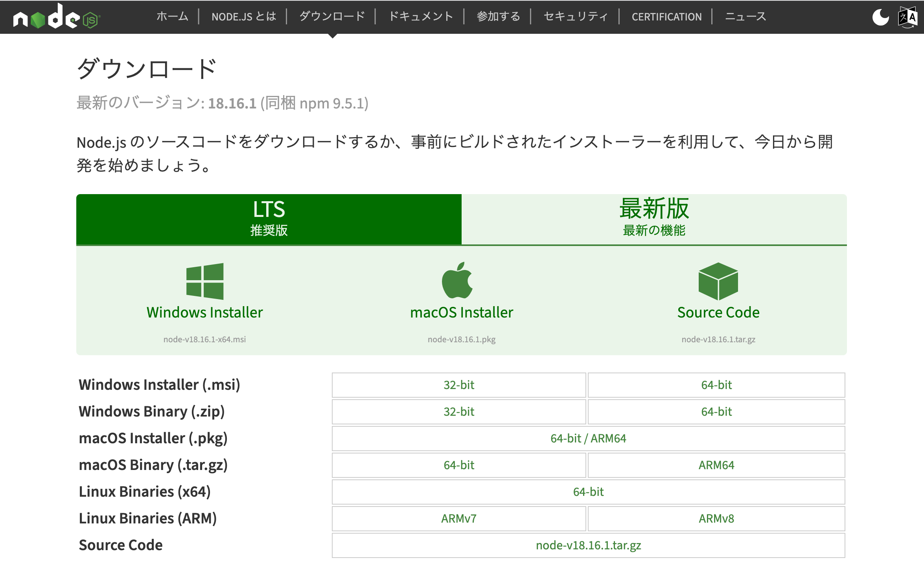Download Windows Installer (.msi) 32-bit
The image size is (924, 569).
tap(459, 385)
